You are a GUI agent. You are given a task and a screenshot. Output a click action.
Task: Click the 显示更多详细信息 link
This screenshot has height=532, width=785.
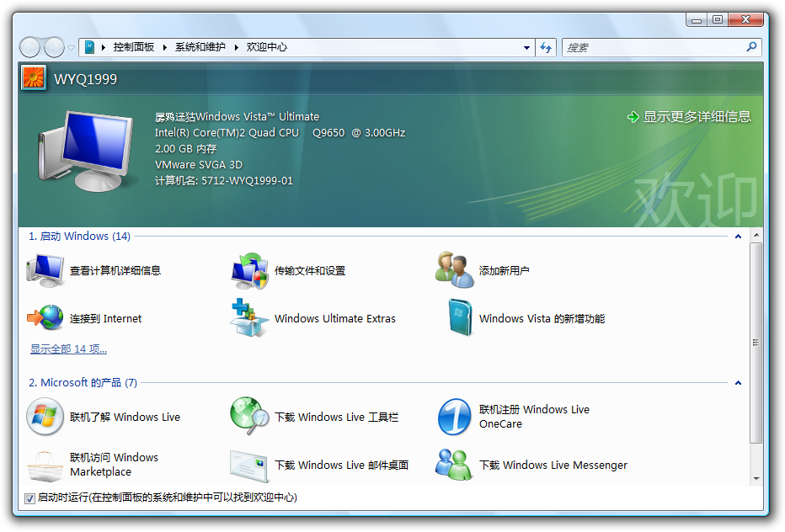[697, 117]
